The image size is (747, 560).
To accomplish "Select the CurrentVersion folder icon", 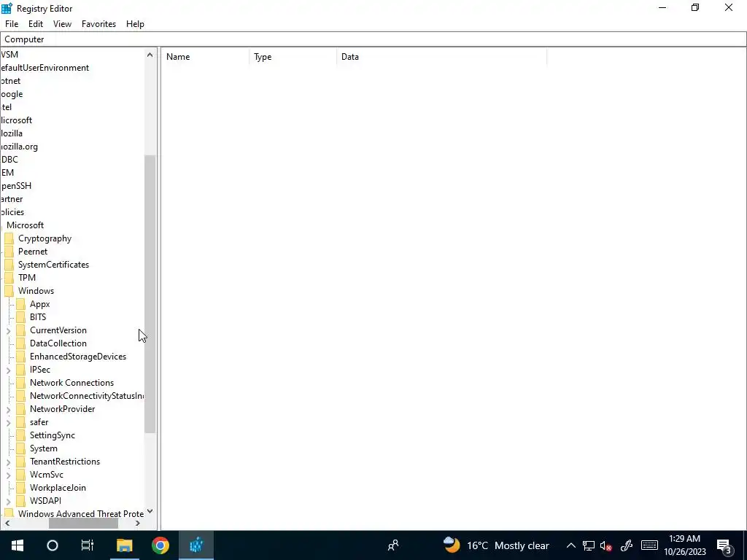I will click(20, 330).
